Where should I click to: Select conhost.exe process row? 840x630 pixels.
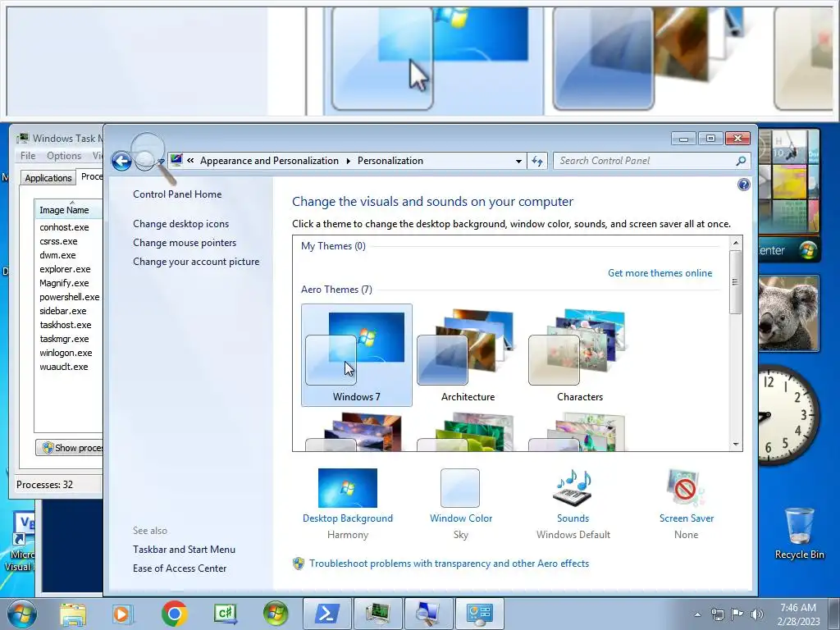(x=64, y=227)
